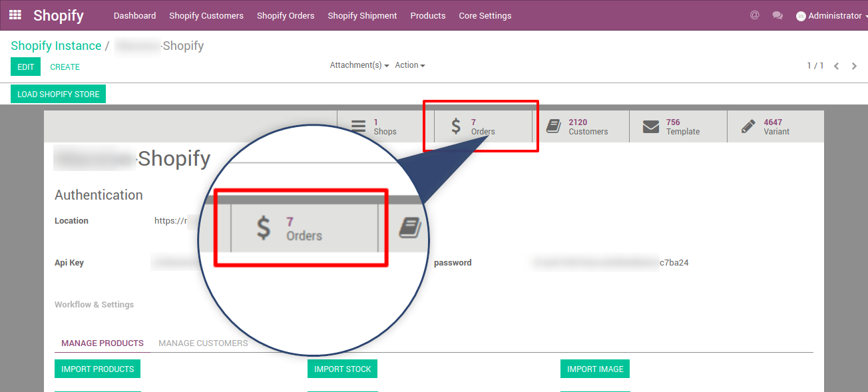The height and width of the screenshot is (392, 868).
Task: Click Load Shopify Store button
Action: pos(58,94)
